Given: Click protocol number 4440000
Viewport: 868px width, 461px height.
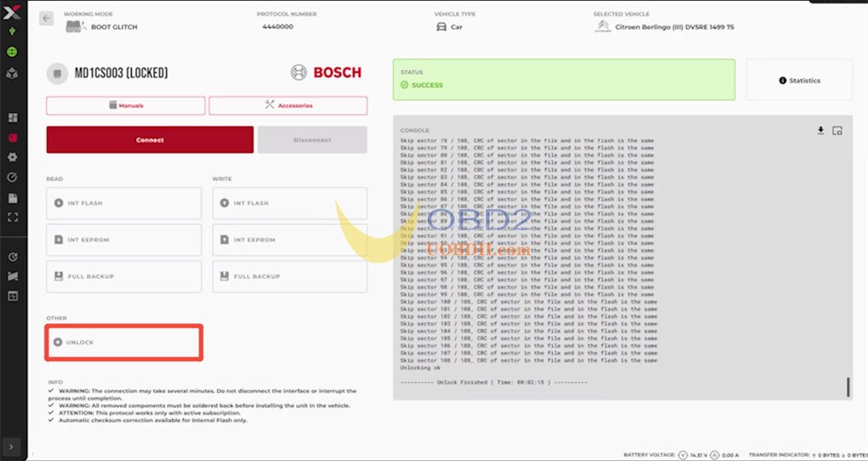Looking at the screenshot, I should [x=278, y=27].
